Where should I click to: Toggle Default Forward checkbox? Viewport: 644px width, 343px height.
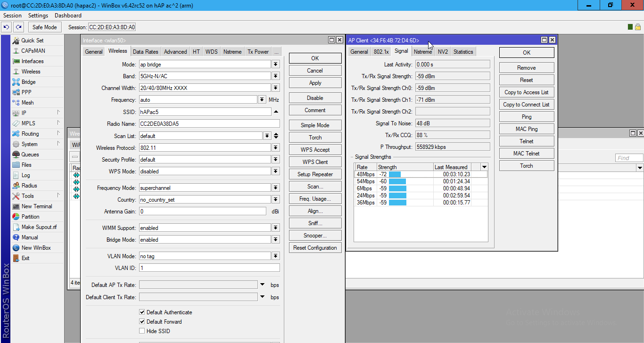[142, 322]
